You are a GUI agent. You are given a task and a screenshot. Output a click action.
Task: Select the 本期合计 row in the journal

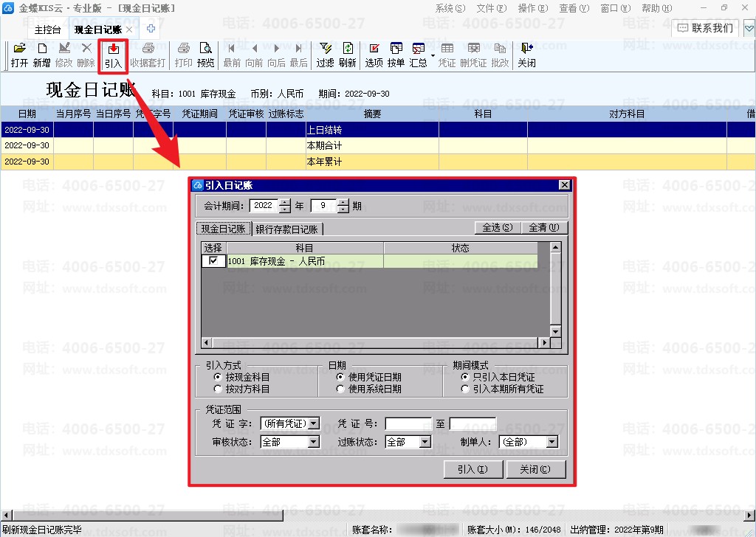click(378, 145)
